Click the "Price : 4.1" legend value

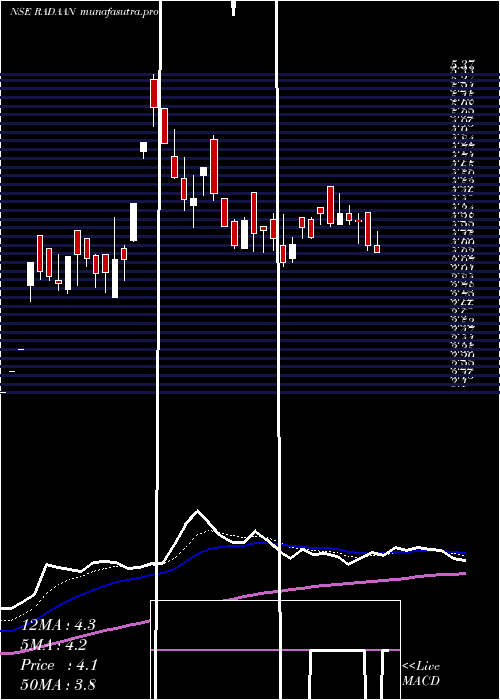pyautogui.click(x=59, y=665)
